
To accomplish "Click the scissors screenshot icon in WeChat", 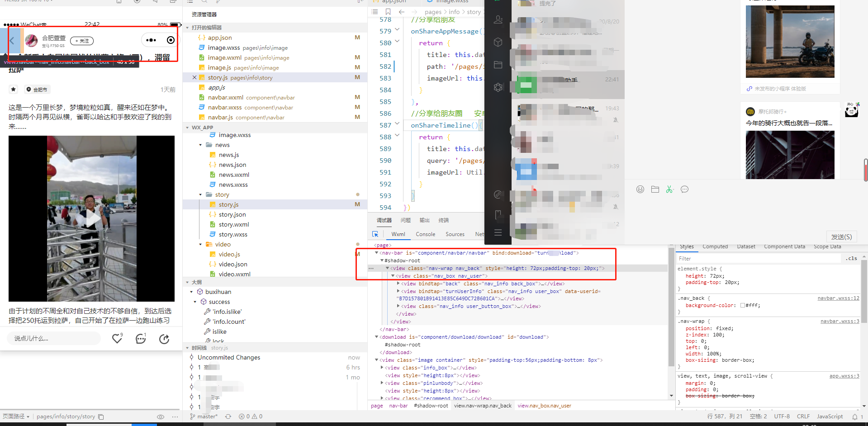I will click(669, 189).
